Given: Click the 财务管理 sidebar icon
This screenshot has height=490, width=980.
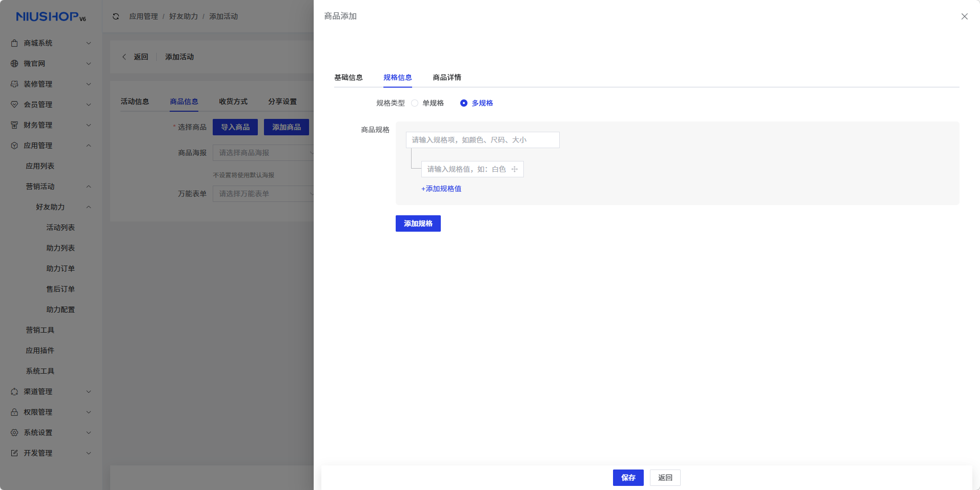Looking at the screenshot, I should click(x=14, y=125).
